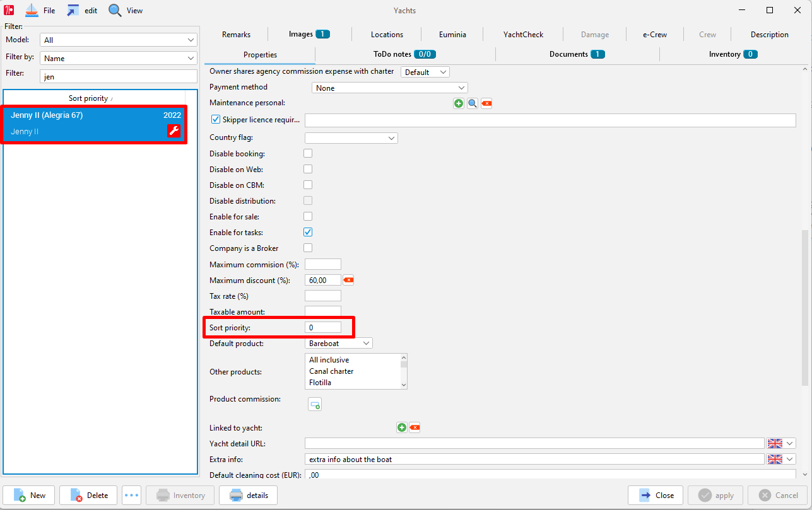Click the Maximum commision input field
The height and width of the screenshot is (510, 812).
coord(323,264)
